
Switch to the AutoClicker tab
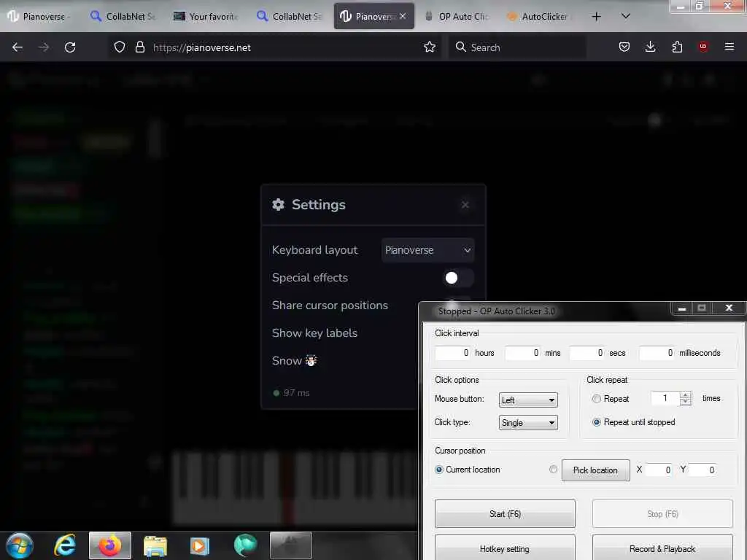[x=539, y=17]
